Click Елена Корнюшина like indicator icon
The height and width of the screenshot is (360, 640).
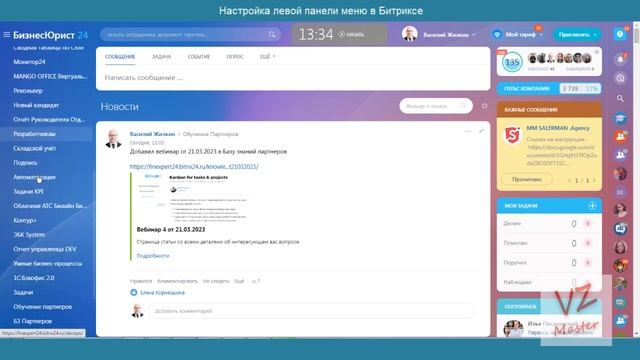(133, 292)
